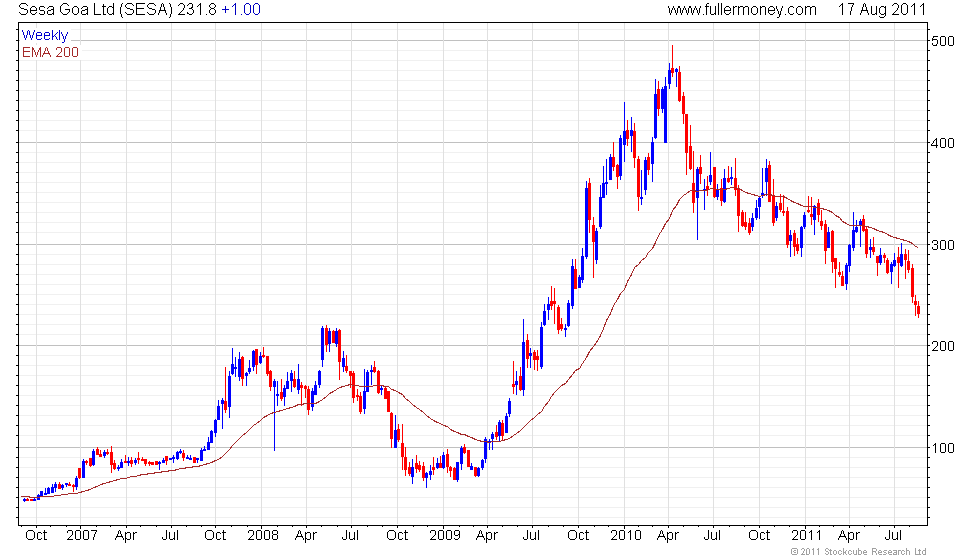Screen dimensions: 980x560
Task: Click the change value +1.00
Action: (241, 9)
